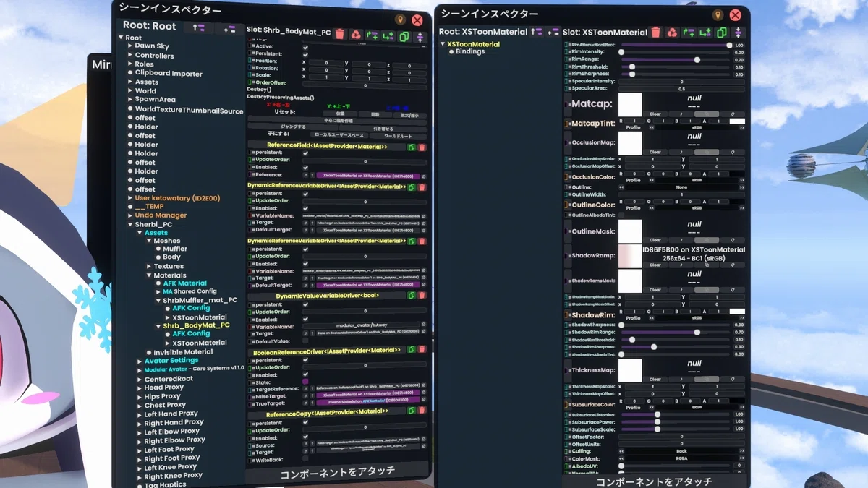868x488 pixels.
Task: Click red recycle icon beside Shrb_BodyMat_PC slot
Action: (356, 34)
